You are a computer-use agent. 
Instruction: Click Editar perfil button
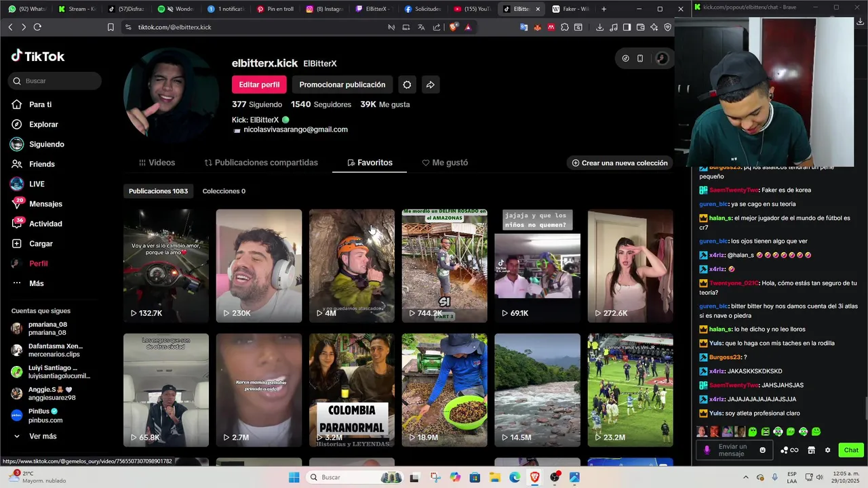coord(259,85)
